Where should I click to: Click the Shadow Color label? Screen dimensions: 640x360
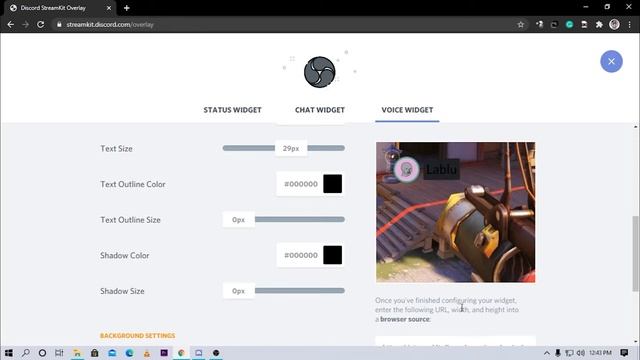[x=124, y=256]
